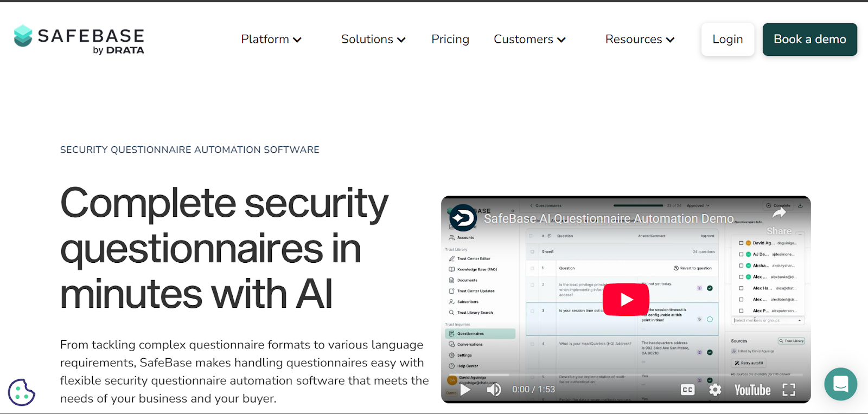Check the Alex P... alexpaterson checkbox
Screen dimensions: 868x414
[x=741, y=310]
